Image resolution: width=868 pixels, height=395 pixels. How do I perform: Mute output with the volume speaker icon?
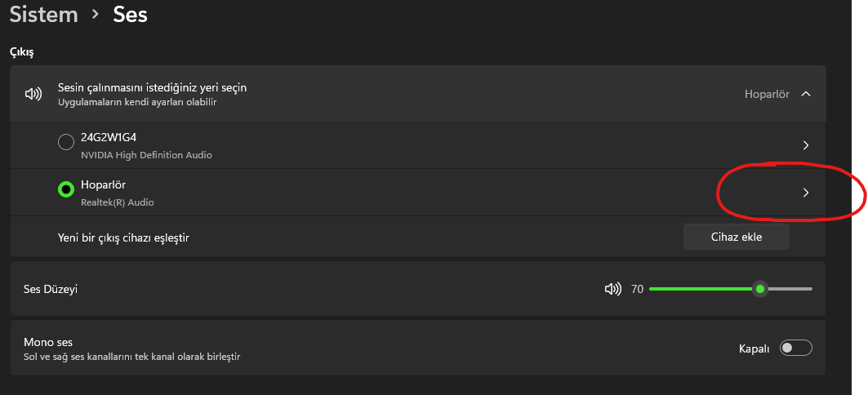point(612,289)
